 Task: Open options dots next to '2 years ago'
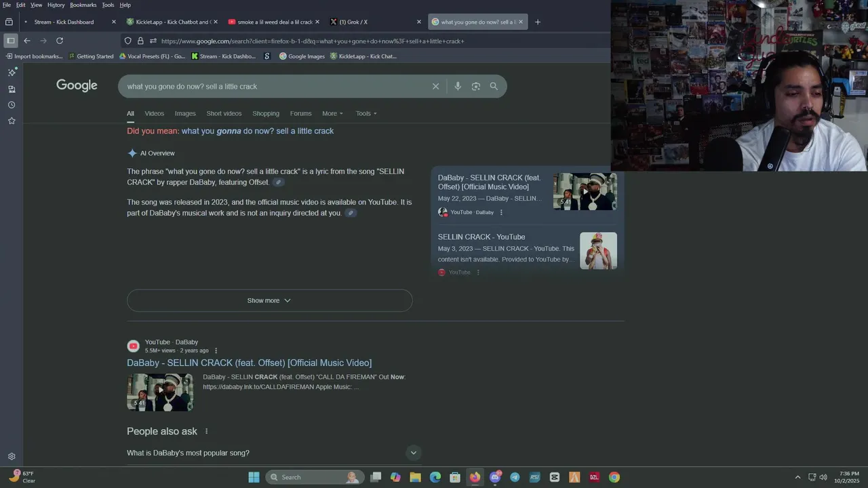coord(216,350)
